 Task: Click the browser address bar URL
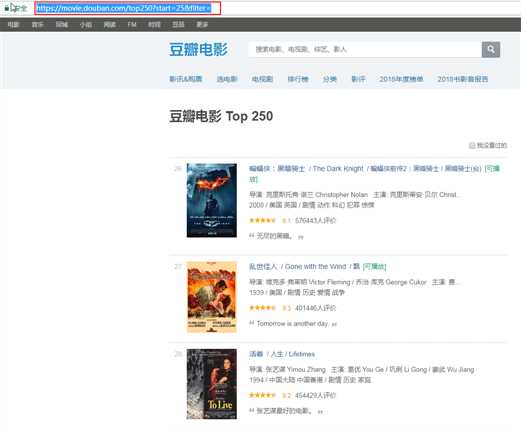point(124,8)
